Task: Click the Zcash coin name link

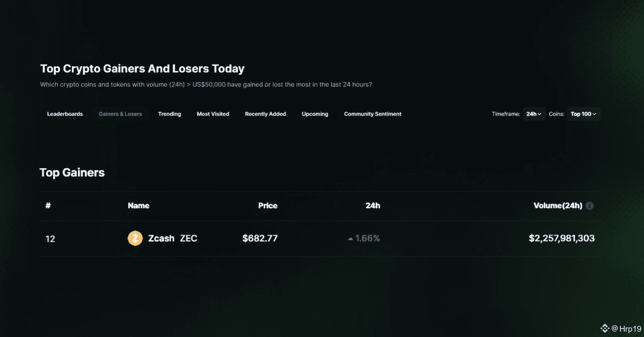Action: point(161,238)
